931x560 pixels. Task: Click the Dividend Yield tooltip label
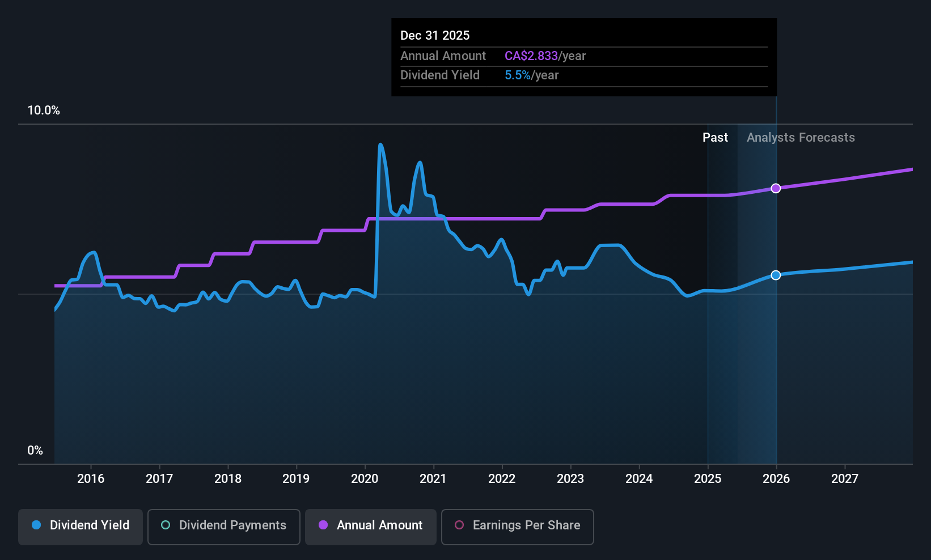[x=440, y=75]
